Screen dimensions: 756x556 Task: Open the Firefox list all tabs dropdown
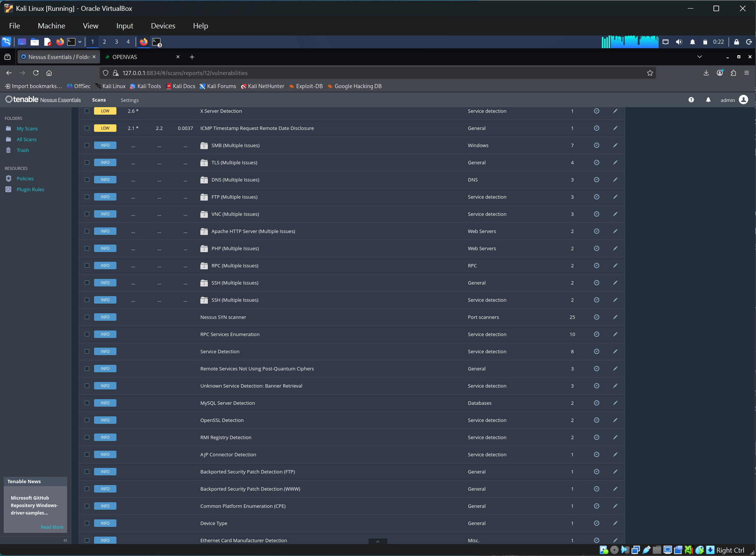point(700,57)
